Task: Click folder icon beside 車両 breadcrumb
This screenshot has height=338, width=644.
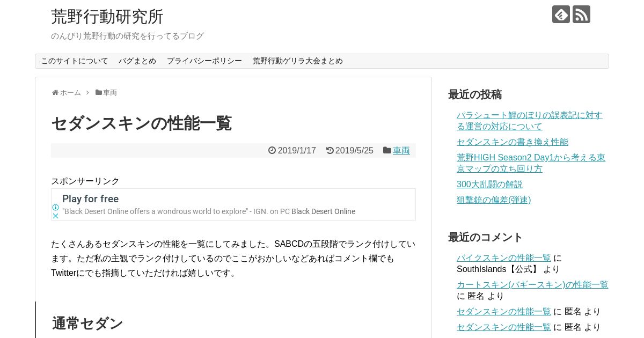Action: coord(99,92)
